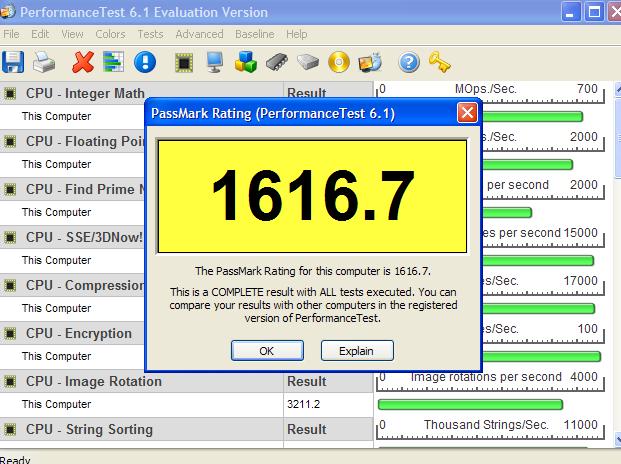The height and width of the screenshot is (464, 621).
Task: Click the results list vertical scrollbar thumb
Action: [x=618, y=139]
